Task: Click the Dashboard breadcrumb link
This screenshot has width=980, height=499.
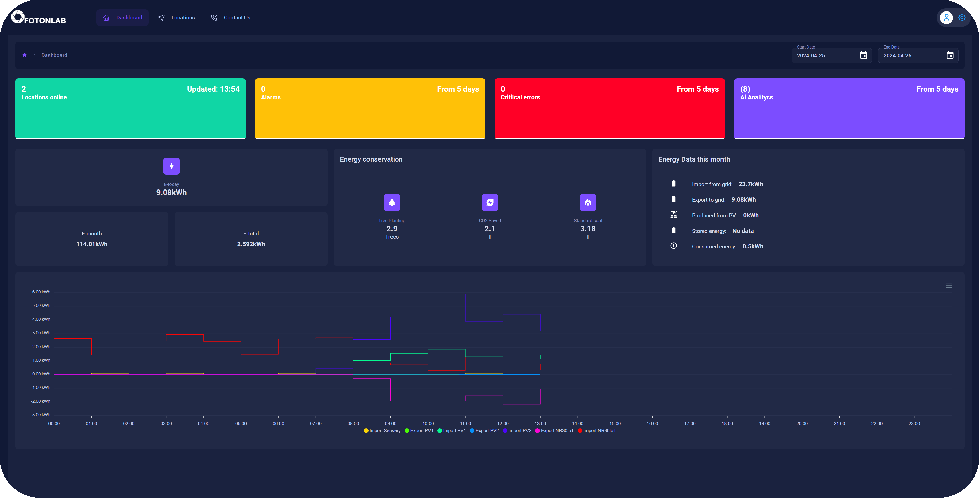Action: click(54, 55)
